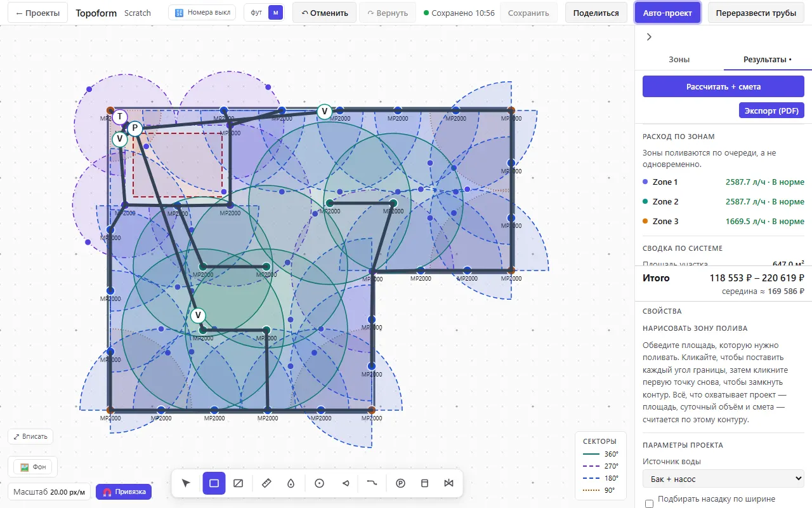Open the Источник воды dropdown
812x508 pixels.
(x=723, y=479)
